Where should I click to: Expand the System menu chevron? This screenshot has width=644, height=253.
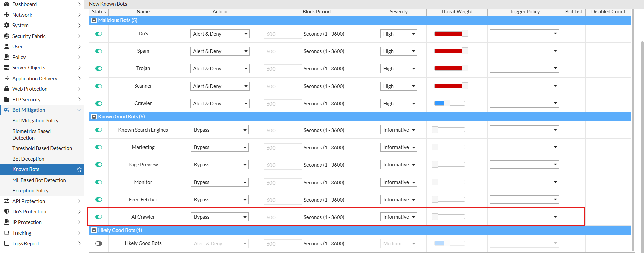pyautogui.click(x=79, y=25)
